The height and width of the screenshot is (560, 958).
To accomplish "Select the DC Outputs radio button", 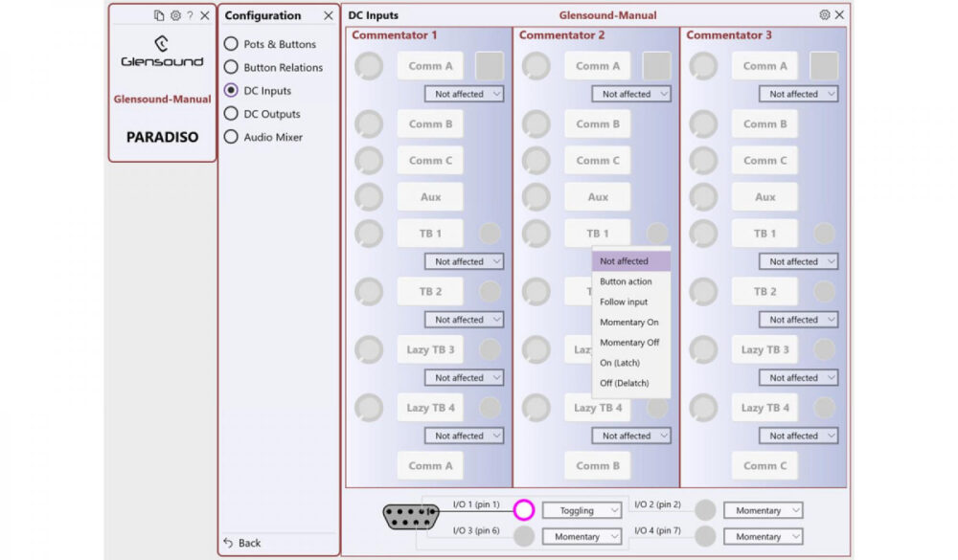I will coord(231,114).
